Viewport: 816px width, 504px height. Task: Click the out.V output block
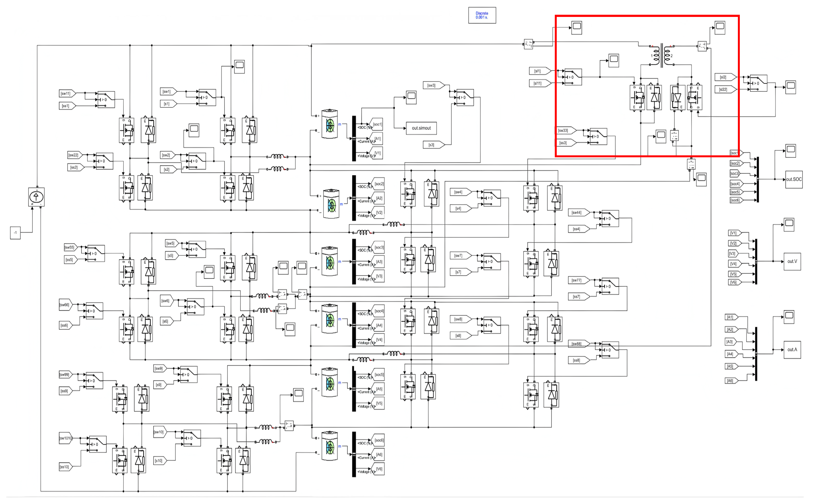pos(792,261)
